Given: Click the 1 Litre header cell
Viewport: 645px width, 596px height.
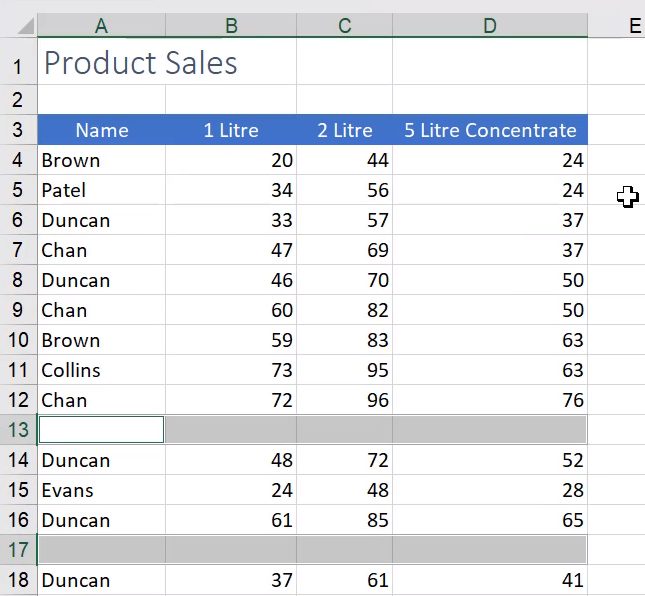Looking at the screenshot, I should [x=231, y=130].
